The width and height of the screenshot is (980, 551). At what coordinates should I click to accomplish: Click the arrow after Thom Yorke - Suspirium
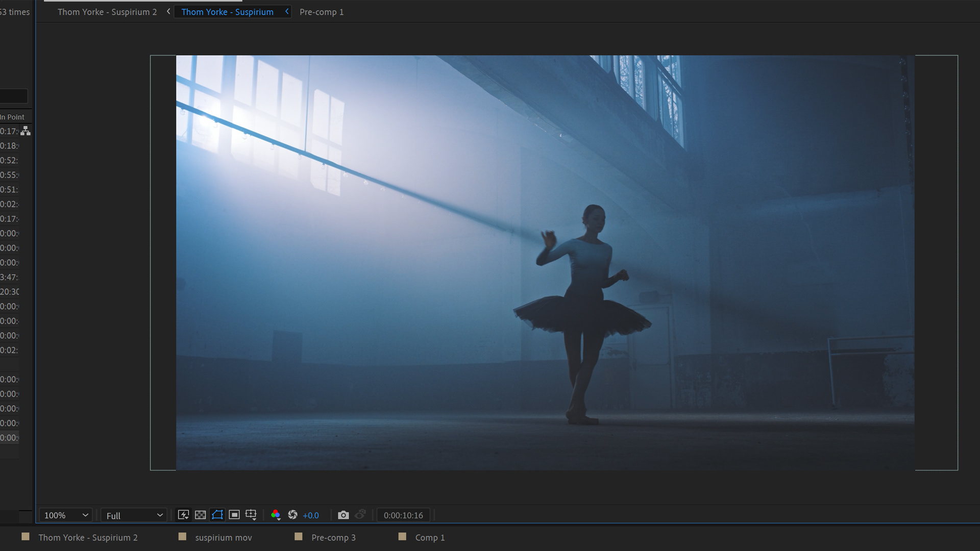pyautogui.click(x=287, y=11)
